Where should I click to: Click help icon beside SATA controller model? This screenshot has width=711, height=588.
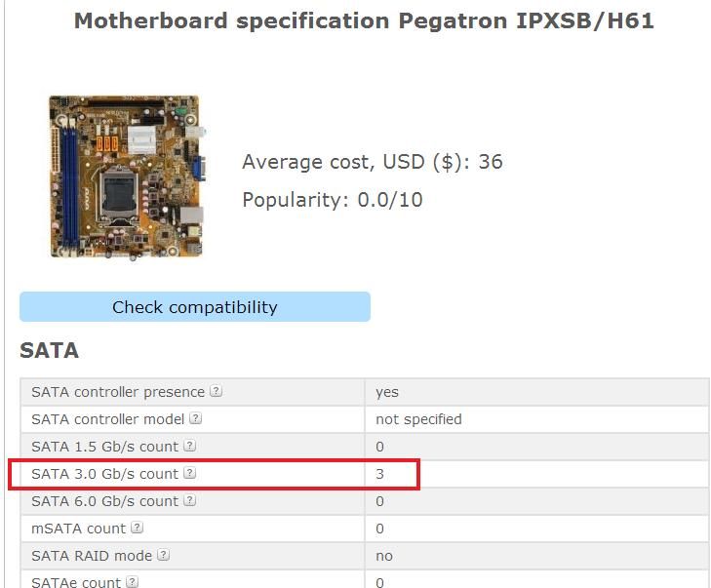click(x=196, y=419)
